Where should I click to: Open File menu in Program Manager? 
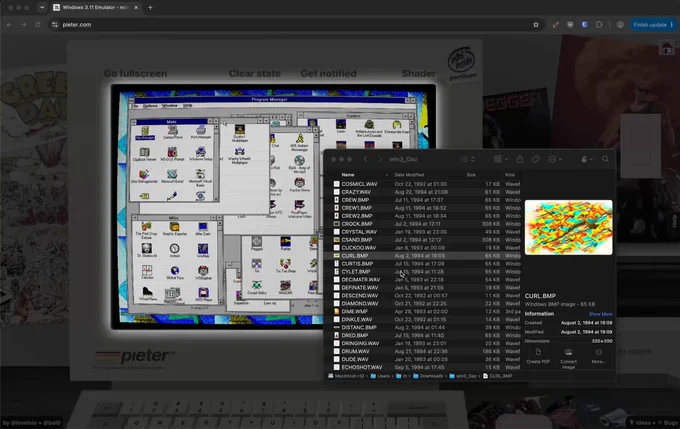[135, 106]
